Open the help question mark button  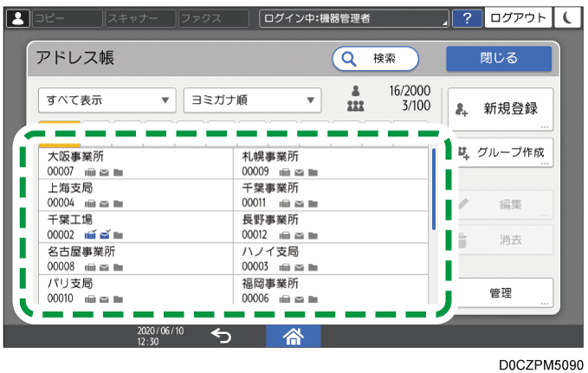pos(467,18)
